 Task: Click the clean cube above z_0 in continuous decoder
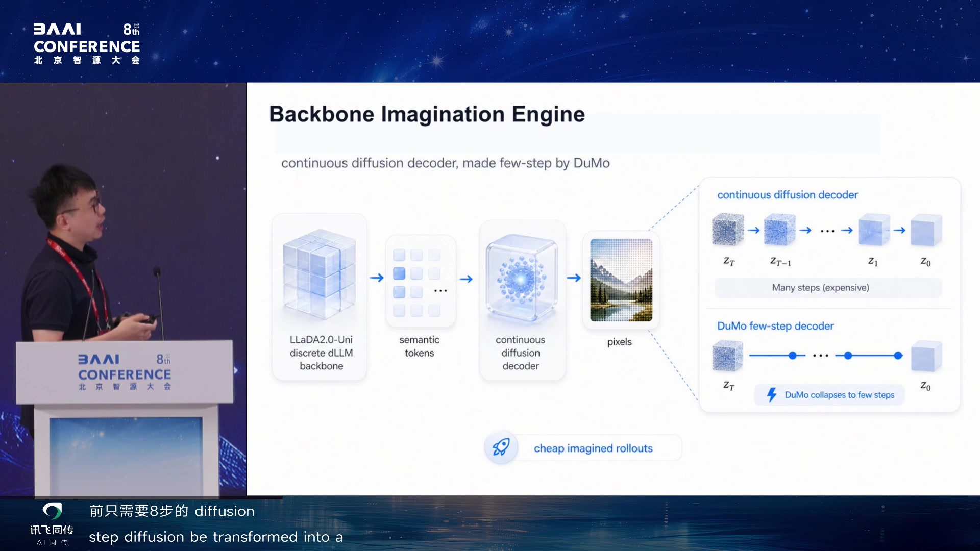click(x=925, y=230)
